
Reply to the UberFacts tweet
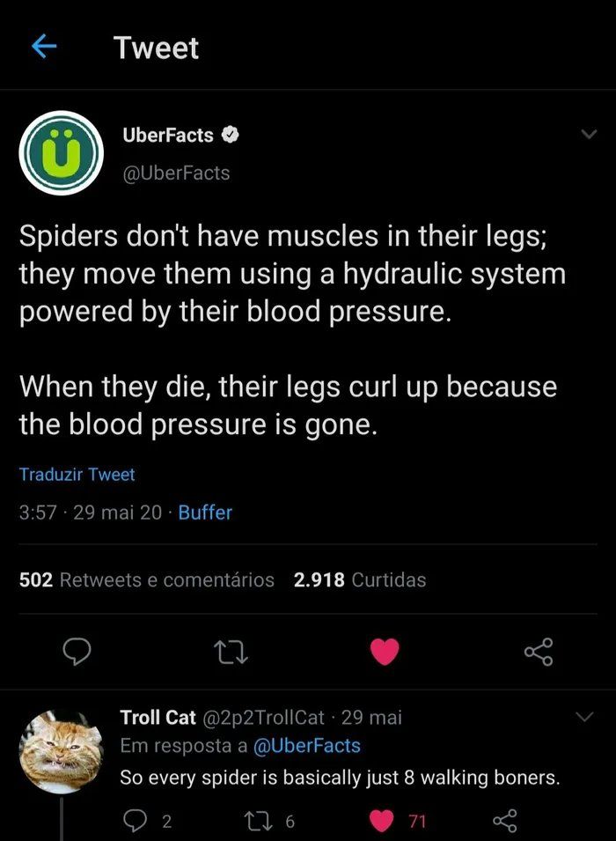79,652
